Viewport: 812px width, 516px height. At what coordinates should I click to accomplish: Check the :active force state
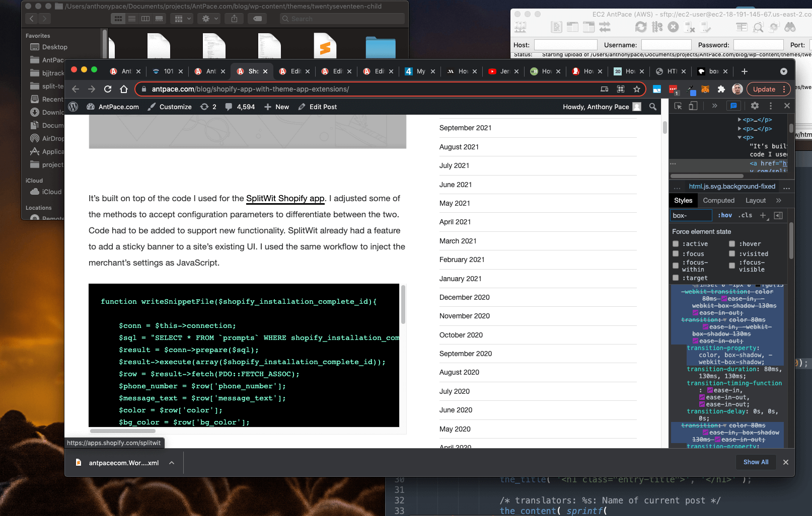(x=676, y=244)
